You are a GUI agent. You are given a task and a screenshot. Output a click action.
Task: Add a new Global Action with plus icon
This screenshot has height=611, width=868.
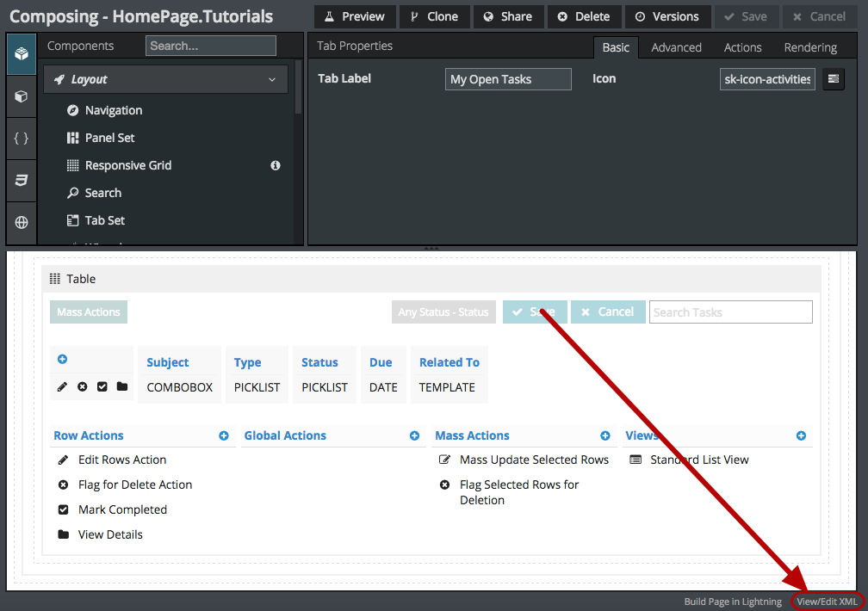tap(414, 436)
